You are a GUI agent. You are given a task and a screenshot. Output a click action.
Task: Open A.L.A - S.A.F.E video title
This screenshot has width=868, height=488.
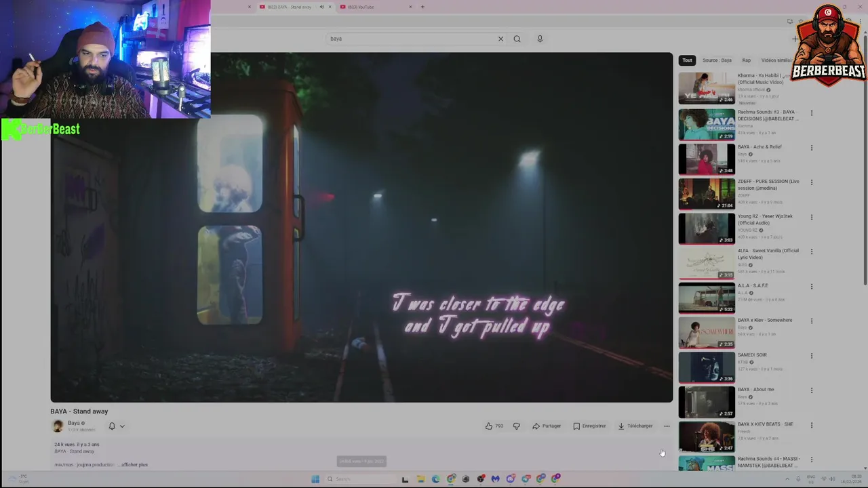753,285
